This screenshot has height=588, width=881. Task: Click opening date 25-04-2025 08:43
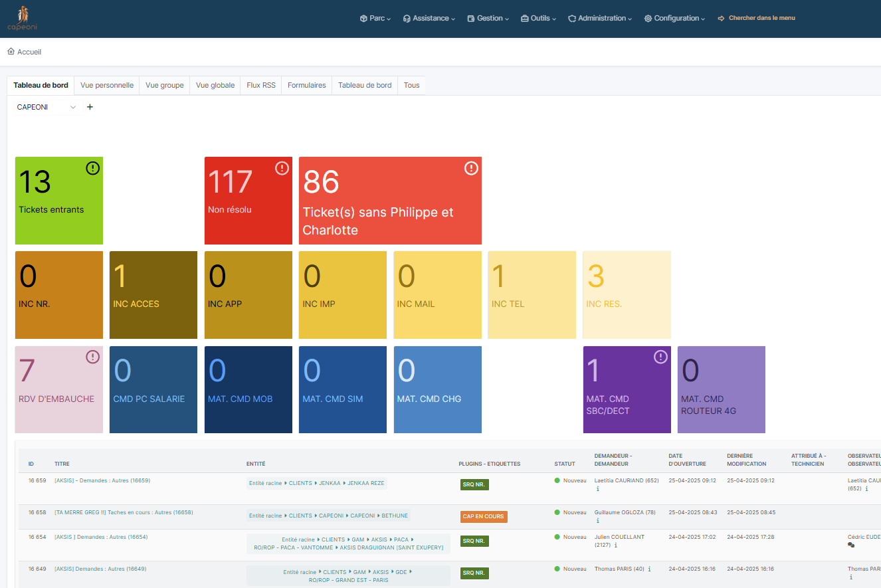pos(693,512)
